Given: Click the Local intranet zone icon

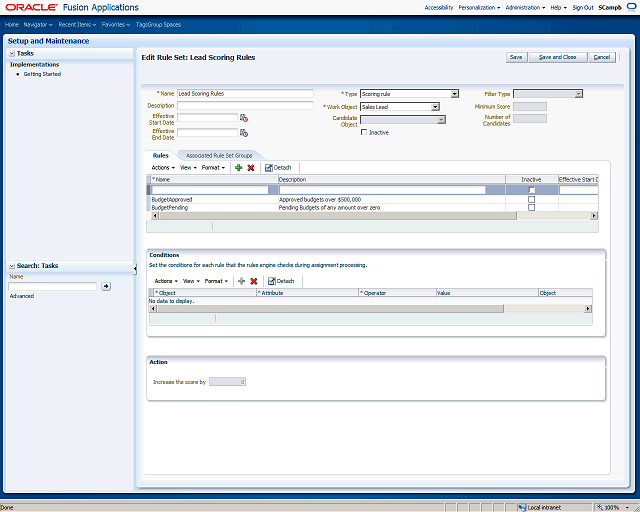Looking at the screenshot, I should pos(522,508).
